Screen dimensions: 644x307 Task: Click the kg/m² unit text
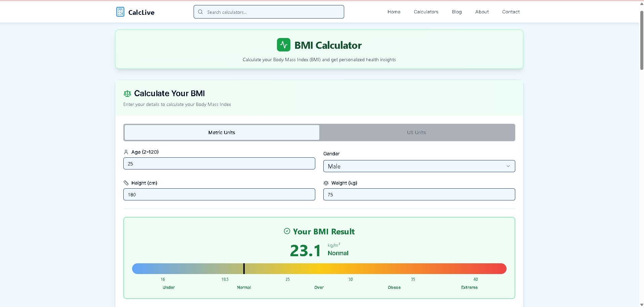[x=334, y=245]
